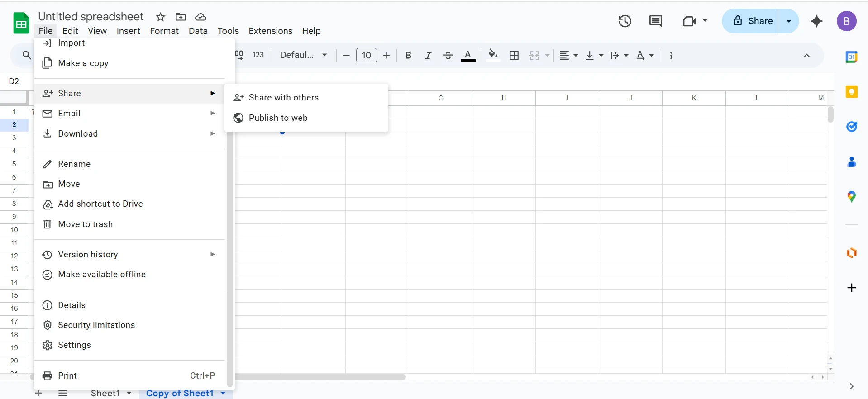Expand the Share button dropdown arrow
This screenshot has width=868, height=399.
789,21
